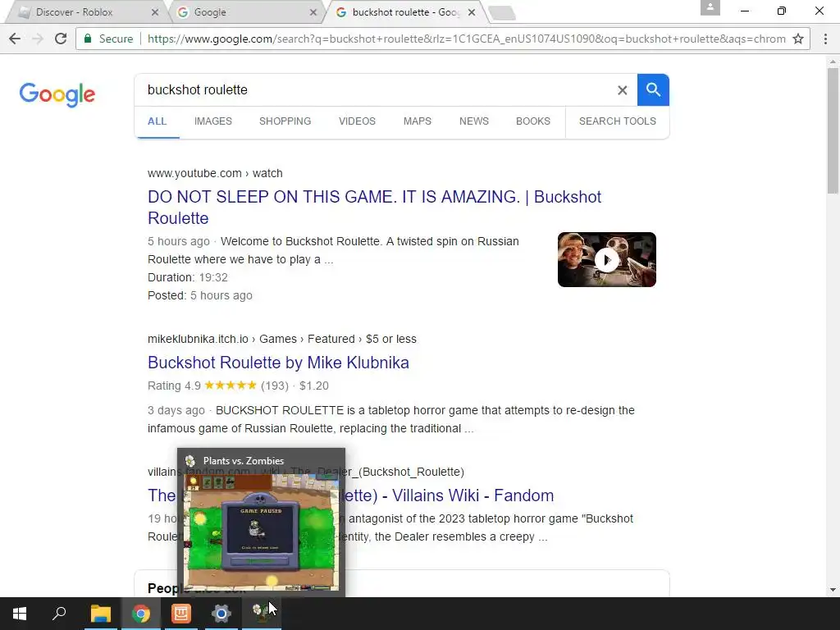
Task: Close the Discover - Roblox tab
Action: [x=155, y=11]
